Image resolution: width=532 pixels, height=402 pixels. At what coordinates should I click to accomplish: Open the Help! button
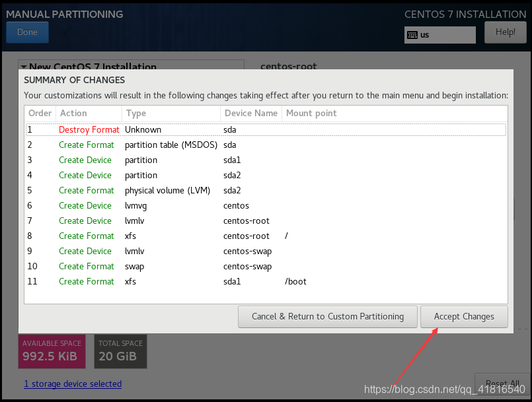point(505,32)
